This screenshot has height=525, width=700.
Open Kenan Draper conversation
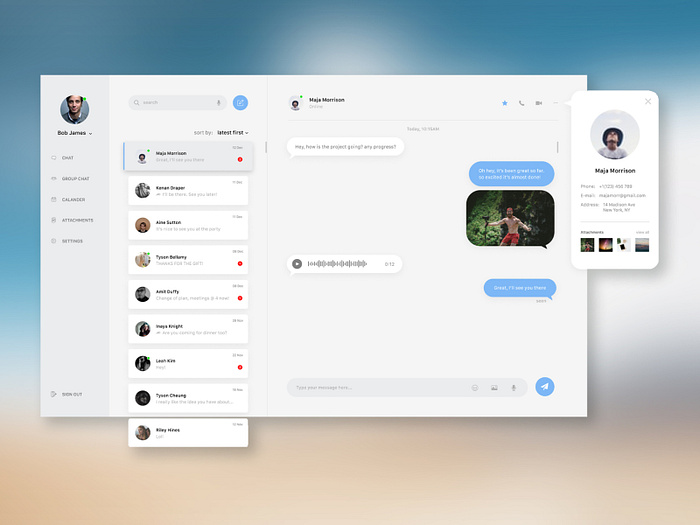point(188,191)
